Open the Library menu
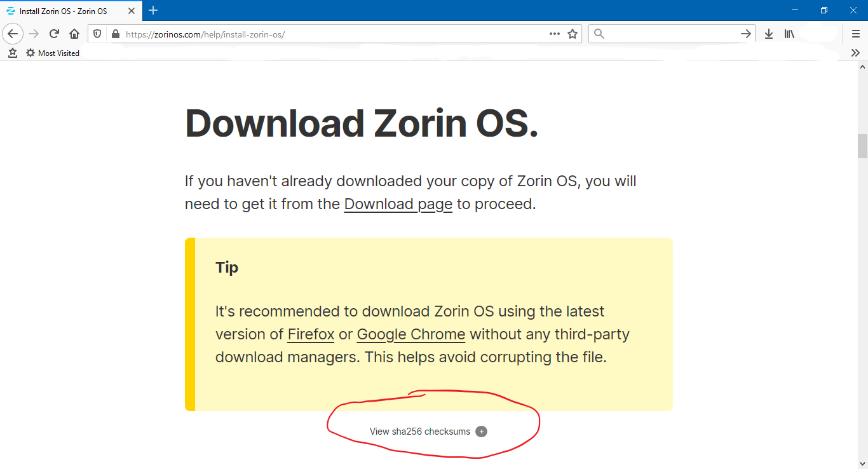This screenshot has width=868, height=469. point(789,34)
